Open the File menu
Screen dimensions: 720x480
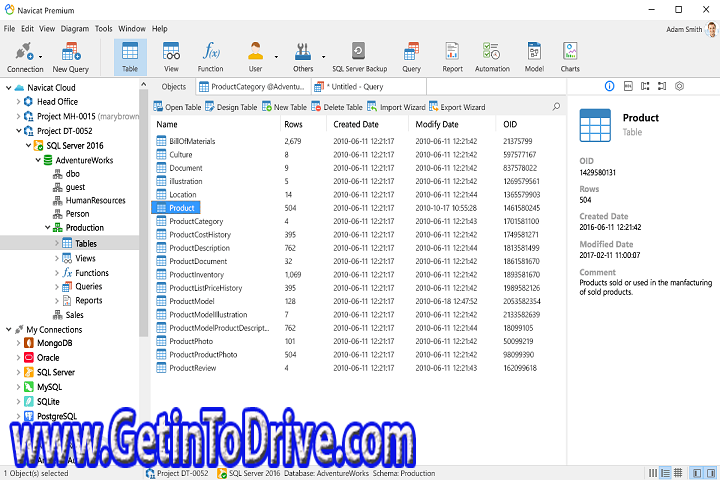click(9, 28)
